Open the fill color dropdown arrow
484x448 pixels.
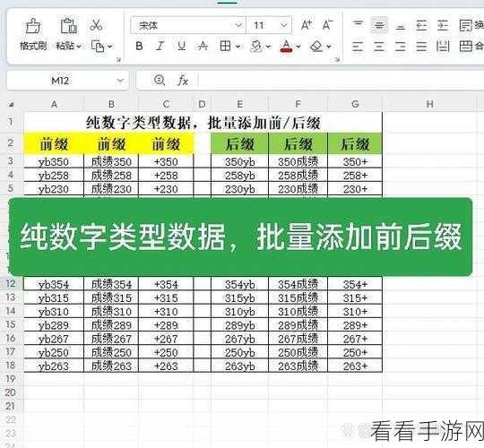268,47
